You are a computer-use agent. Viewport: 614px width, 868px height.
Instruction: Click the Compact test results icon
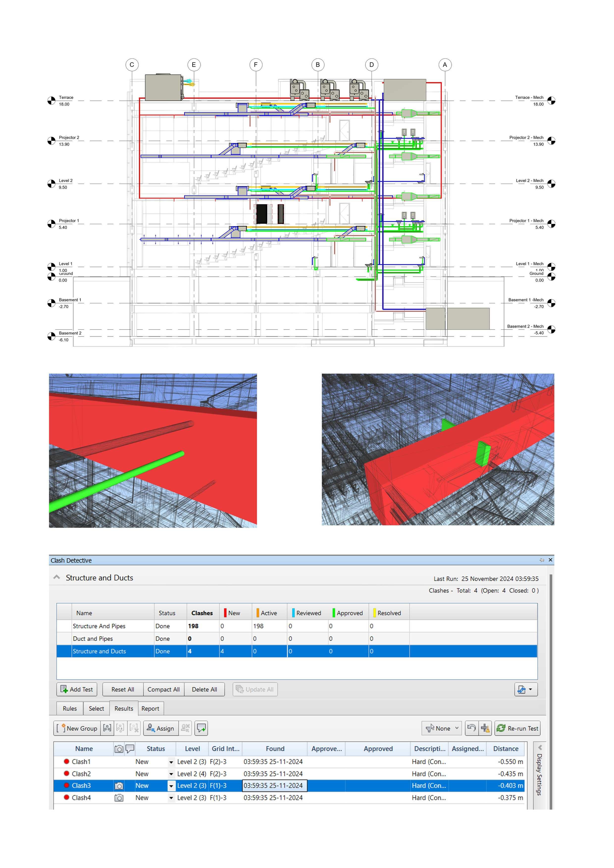pyautogui.click(x=485, y=728)
